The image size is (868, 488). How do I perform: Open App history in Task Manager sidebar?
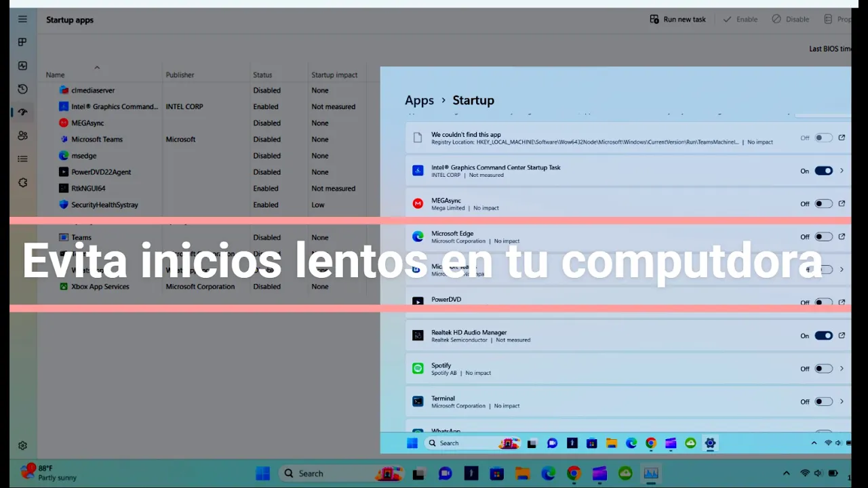pyautogui.click(x=22, y=89)
